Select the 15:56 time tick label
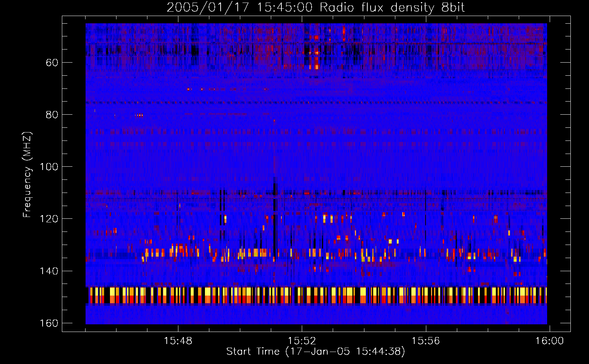Image resolution: width=589 pixels, height=364 pixels. (426, 341)
